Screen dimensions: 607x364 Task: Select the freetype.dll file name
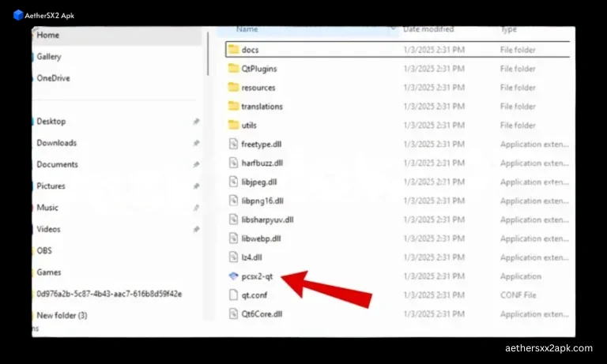point(262,144)
